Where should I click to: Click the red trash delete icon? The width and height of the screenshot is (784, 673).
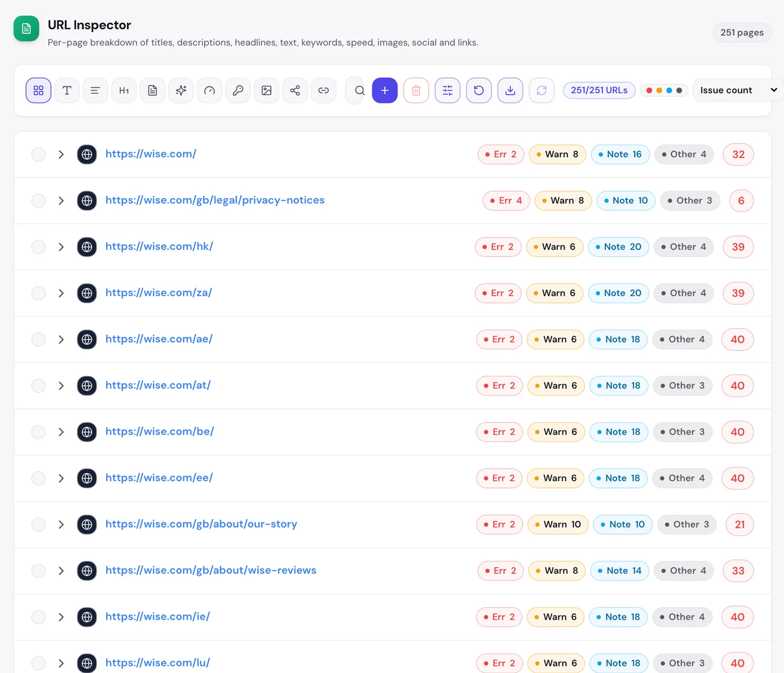[x=416, y=90]
